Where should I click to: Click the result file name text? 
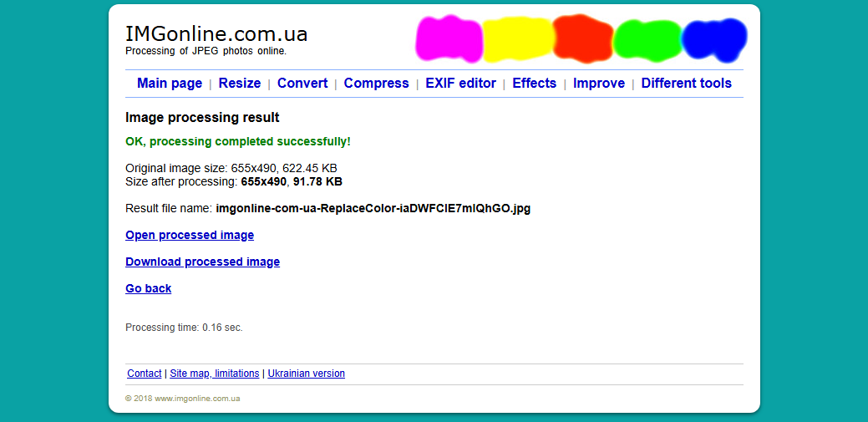[x=373, y=209]
